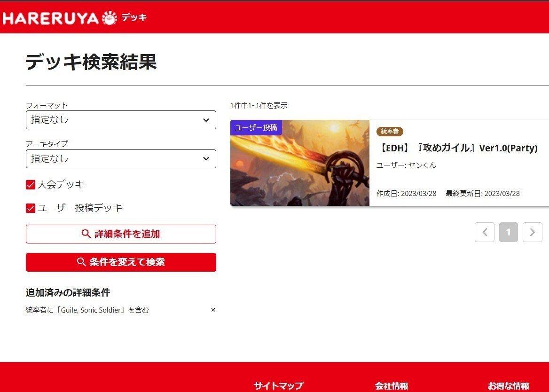Viewport: 549px width, 392px height.
Task: Select page 1 in the pagination
Action: 509,232
